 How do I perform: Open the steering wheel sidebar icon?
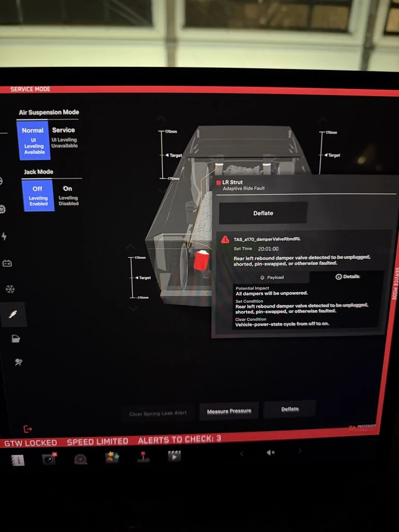[x=2, y=181]
